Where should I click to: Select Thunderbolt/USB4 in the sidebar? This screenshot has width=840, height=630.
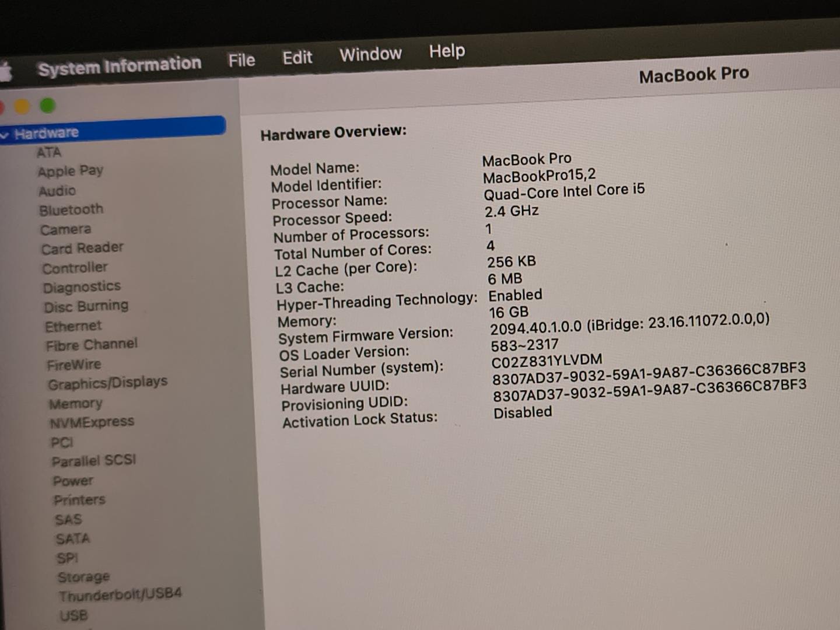[120, 594]
